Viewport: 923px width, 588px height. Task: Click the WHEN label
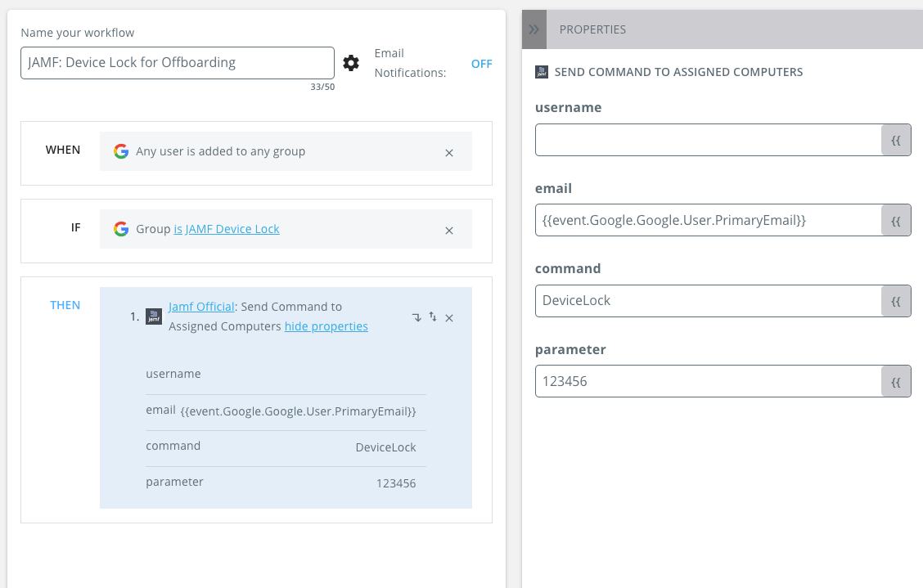[63, 150]
